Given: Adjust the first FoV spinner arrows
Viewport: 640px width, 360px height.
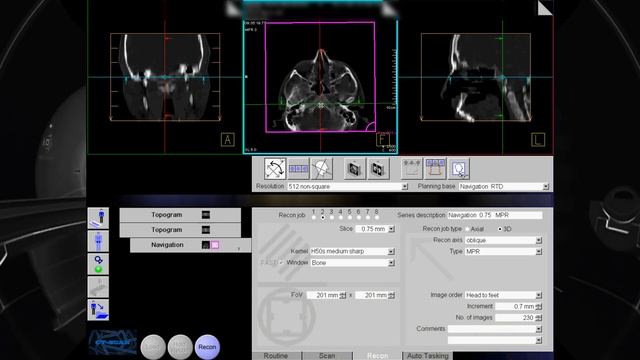Looking at the screenshot, I should point(343,295).
